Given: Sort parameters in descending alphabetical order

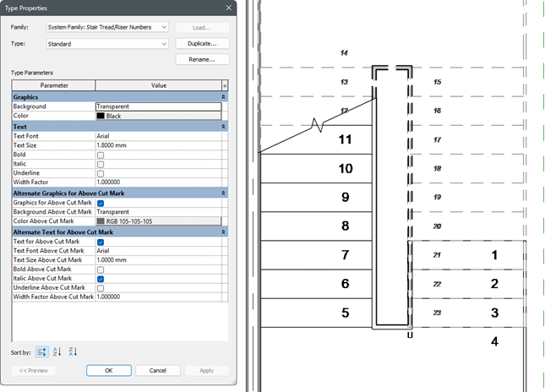Looking at the screenshot, I should point(73,351).
